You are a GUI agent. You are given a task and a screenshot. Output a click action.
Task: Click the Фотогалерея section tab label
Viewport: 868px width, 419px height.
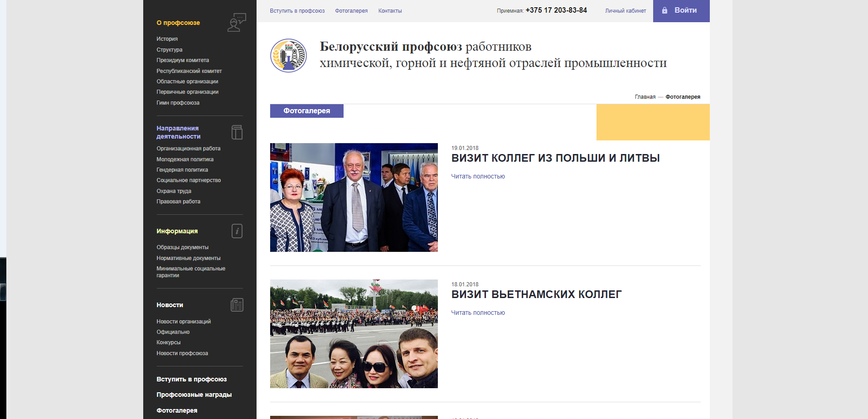307,111
